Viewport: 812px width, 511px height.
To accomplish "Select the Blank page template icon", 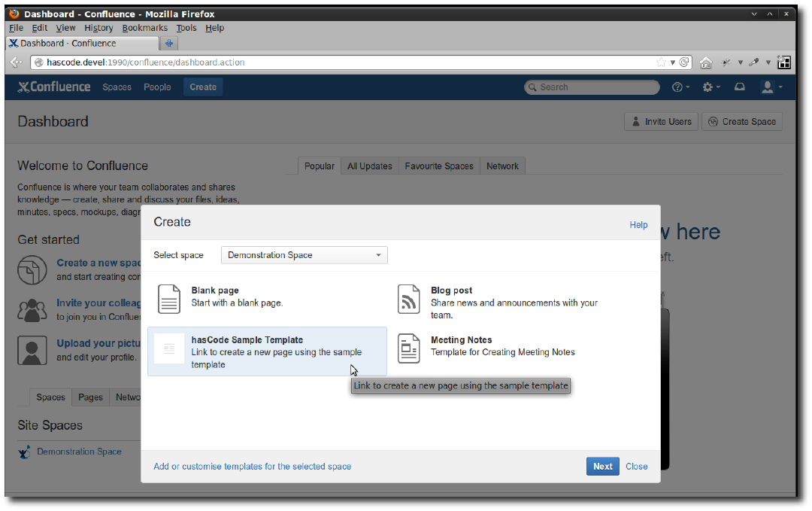I will pyautogui.click(x=169, y=299).
